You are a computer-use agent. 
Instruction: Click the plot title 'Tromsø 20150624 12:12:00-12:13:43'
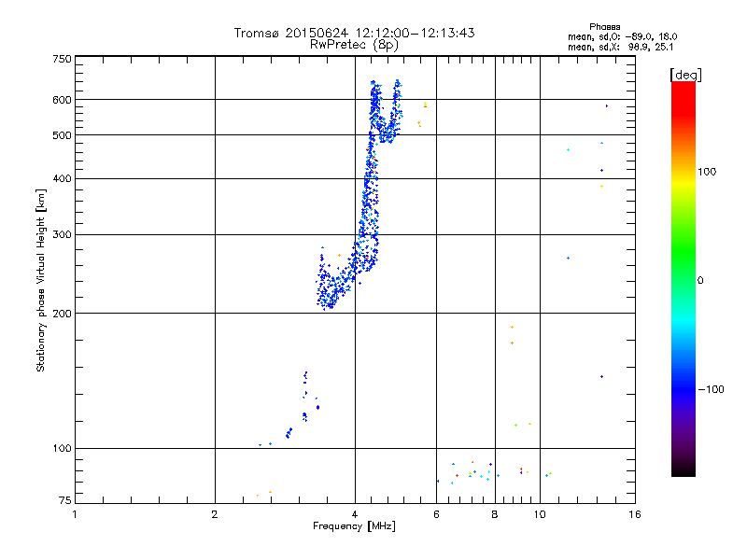[354, 33]
